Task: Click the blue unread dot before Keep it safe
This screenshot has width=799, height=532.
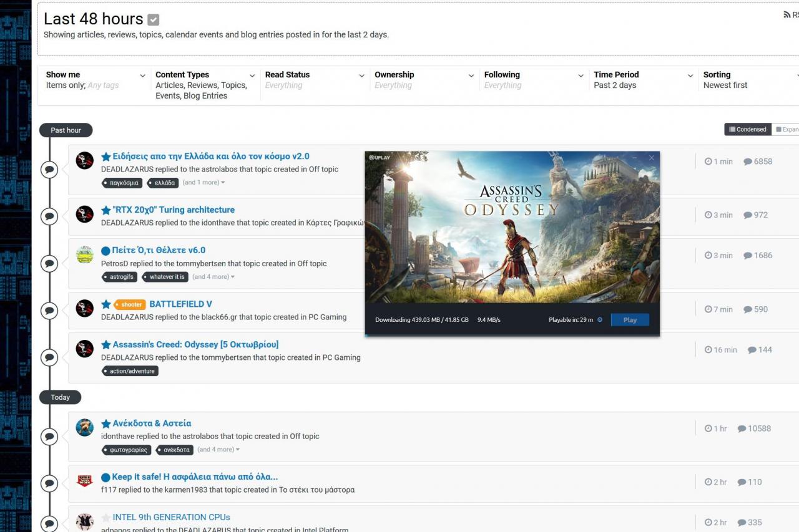Action: pos(105,477)
